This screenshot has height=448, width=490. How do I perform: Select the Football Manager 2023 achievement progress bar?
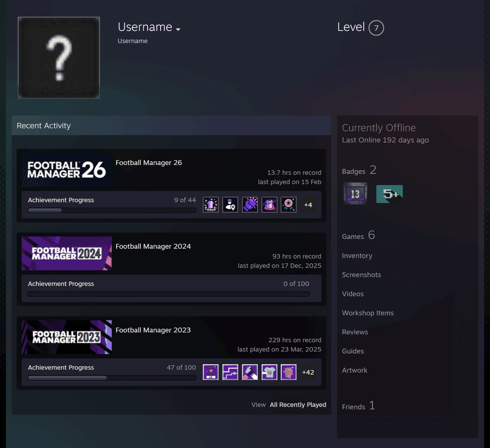pos(112,378)
